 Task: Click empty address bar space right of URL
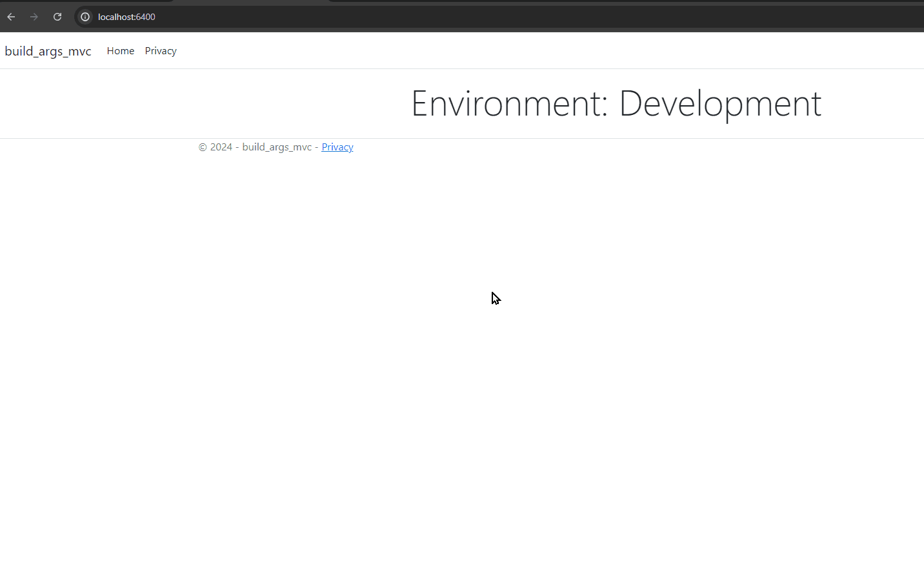tap(516, 17)
